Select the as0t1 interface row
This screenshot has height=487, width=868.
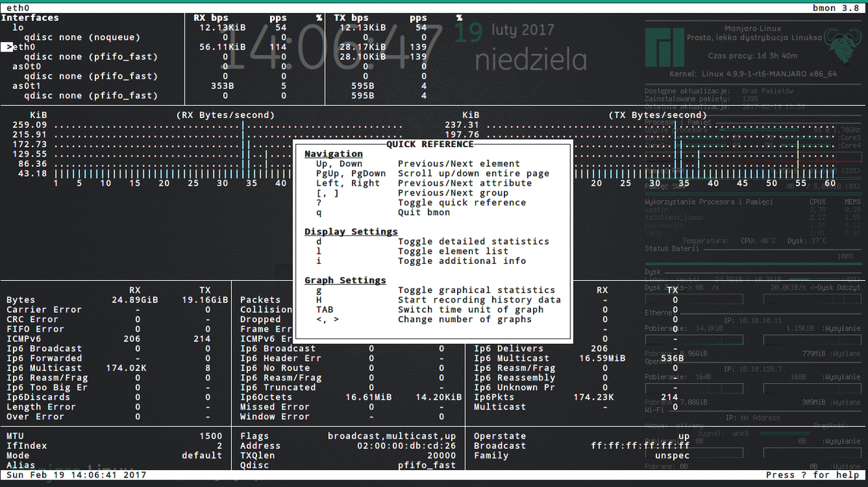27,86
